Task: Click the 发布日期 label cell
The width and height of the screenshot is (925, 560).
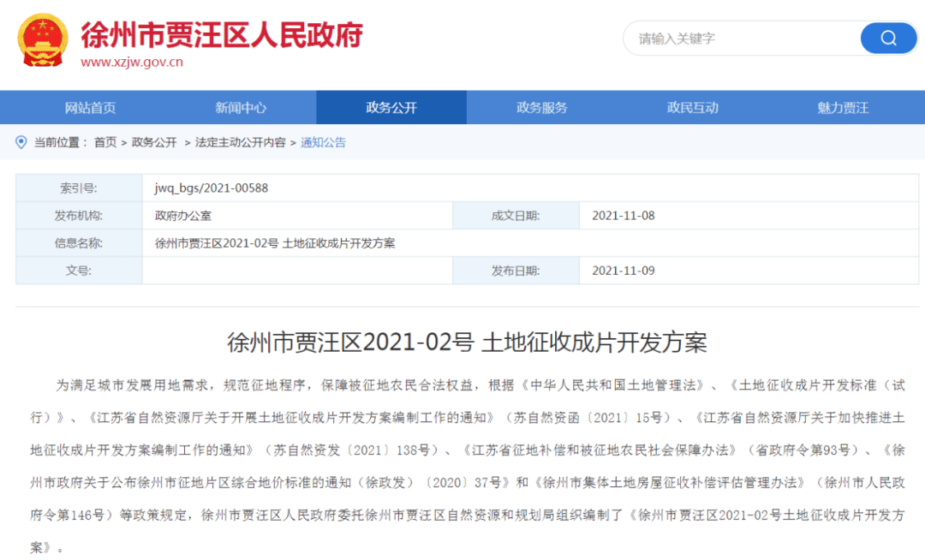Action: (x=516, y=271)
